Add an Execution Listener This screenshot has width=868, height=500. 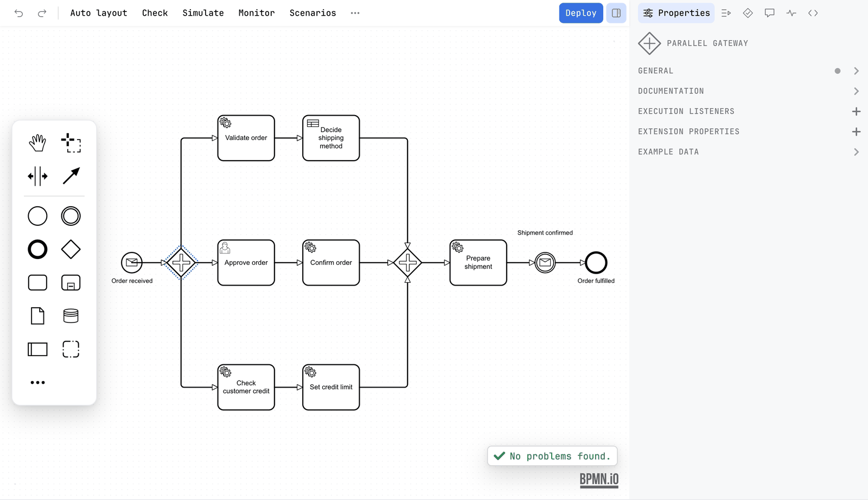(x=856, y=111)
